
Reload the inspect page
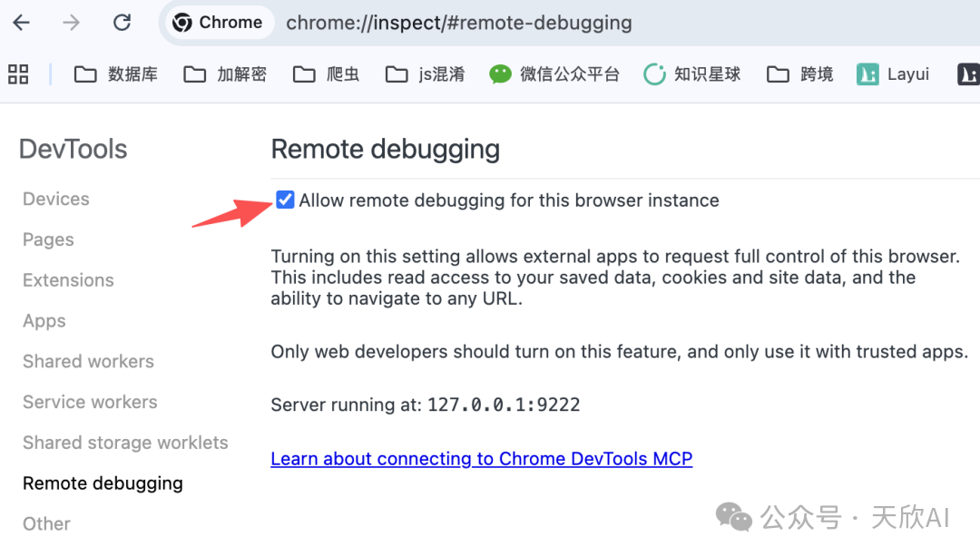tap(122, 23)
